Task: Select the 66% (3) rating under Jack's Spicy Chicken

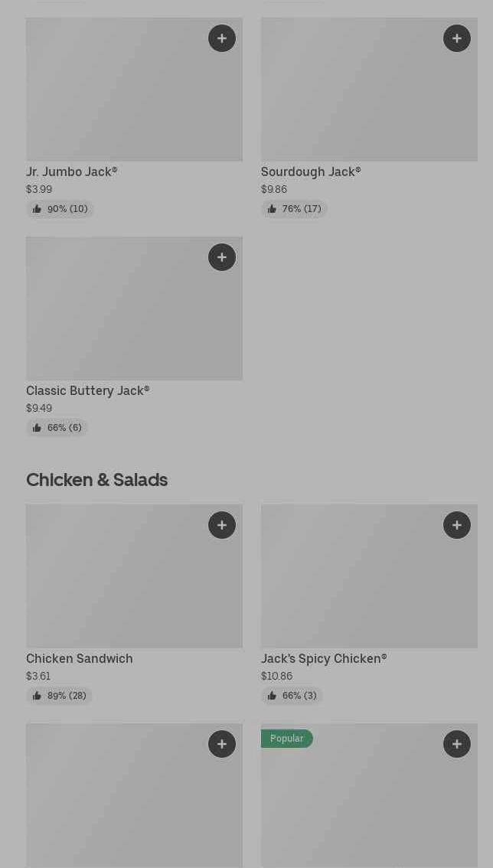Action: pos(292,696)
